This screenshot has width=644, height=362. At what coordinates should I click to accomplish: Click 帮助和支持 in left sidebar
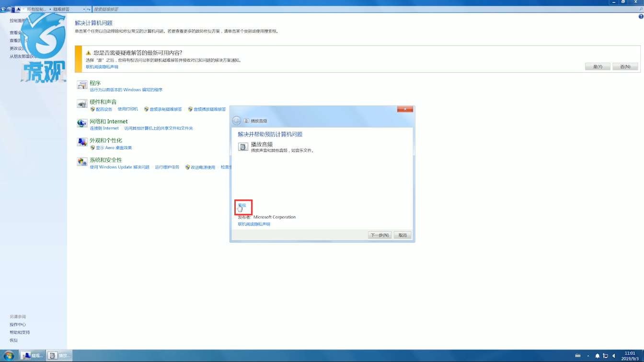pos(20,332)
